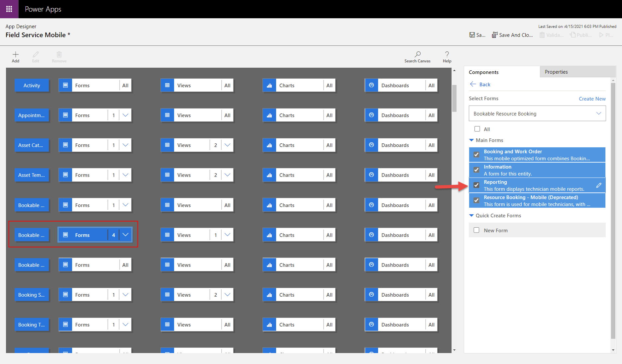The image size is (622, 364).
Task: Open Search Canvas magnifier
Action: pyautogui.click(x=418, y=54)
